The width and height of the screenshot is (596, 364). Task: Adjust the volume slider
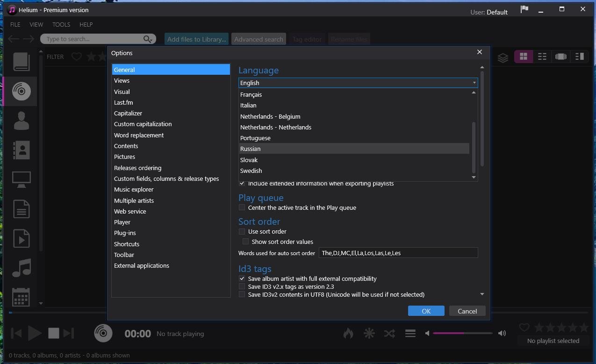tap(463, 333)
